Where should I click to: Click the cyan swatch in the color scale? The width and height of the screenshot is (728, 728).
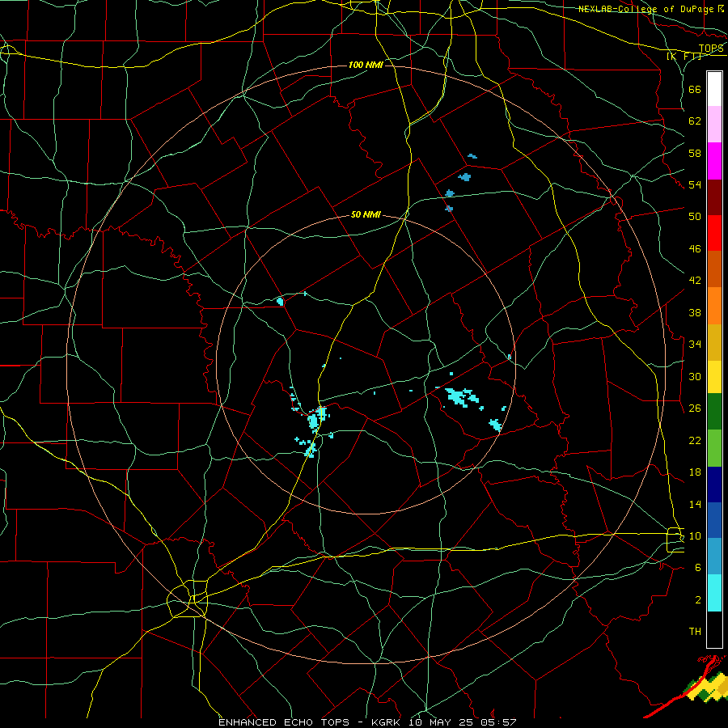click(x=714, y=593)
